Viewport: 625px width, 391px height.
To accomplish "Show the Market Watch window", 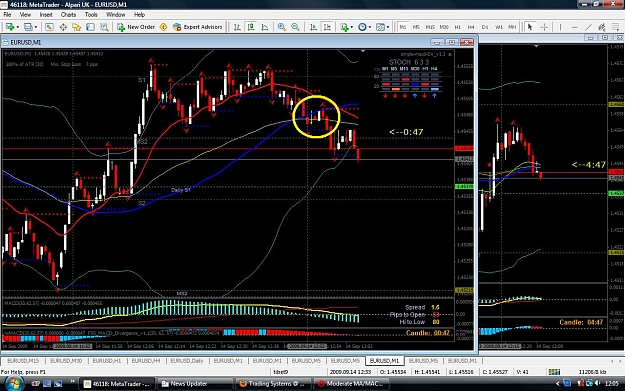I will click(x=49, y=27).
